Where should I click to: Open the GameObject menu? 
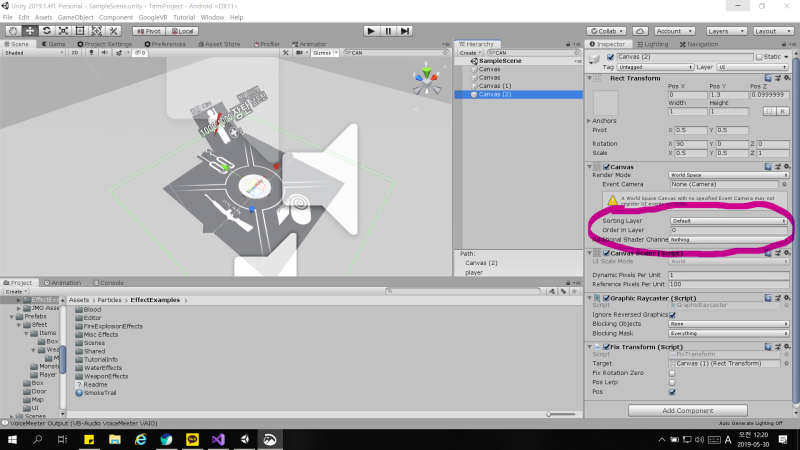point(76,17)
